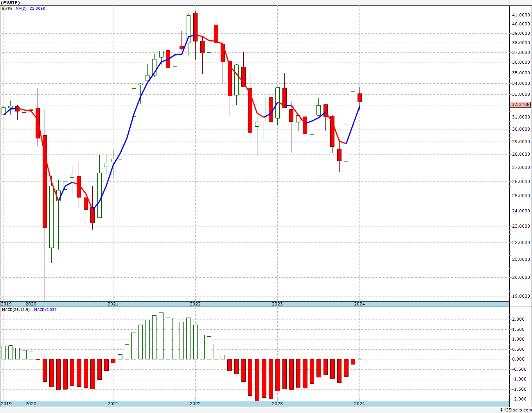
Task: Click 2023 on the price chart time axis
Action: (277, 304)
